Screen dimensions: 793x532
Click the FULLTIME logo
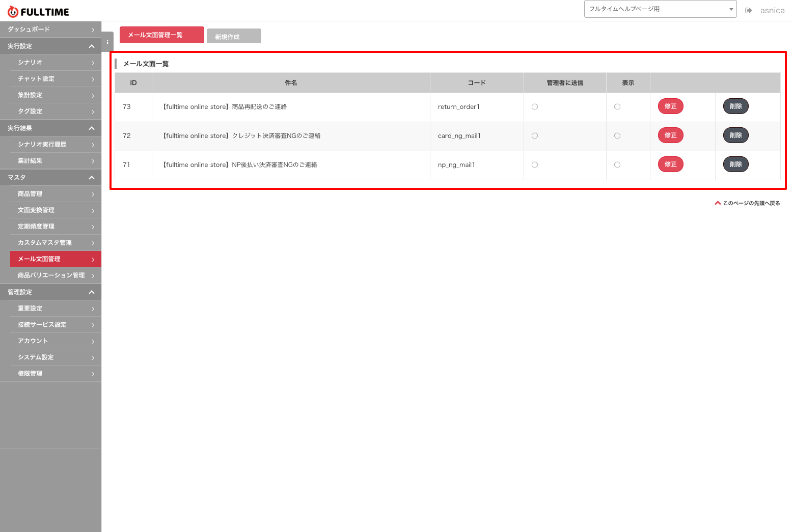(x=38, y=12)
